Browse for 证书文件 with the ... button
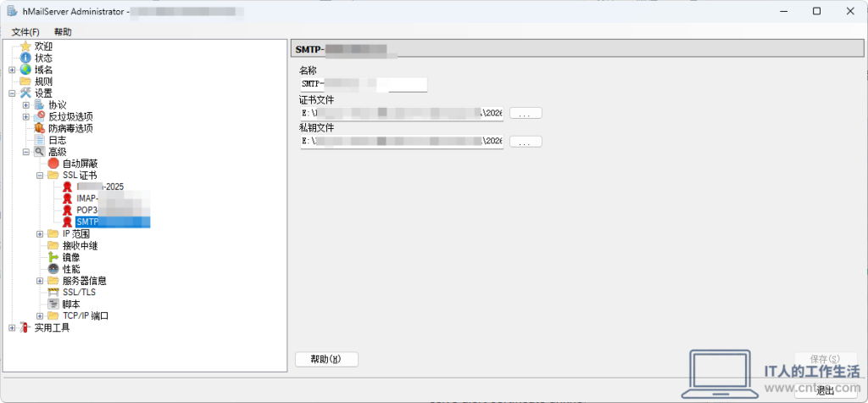The height and width of the screenshot is (403, 868). click(526, 113)
